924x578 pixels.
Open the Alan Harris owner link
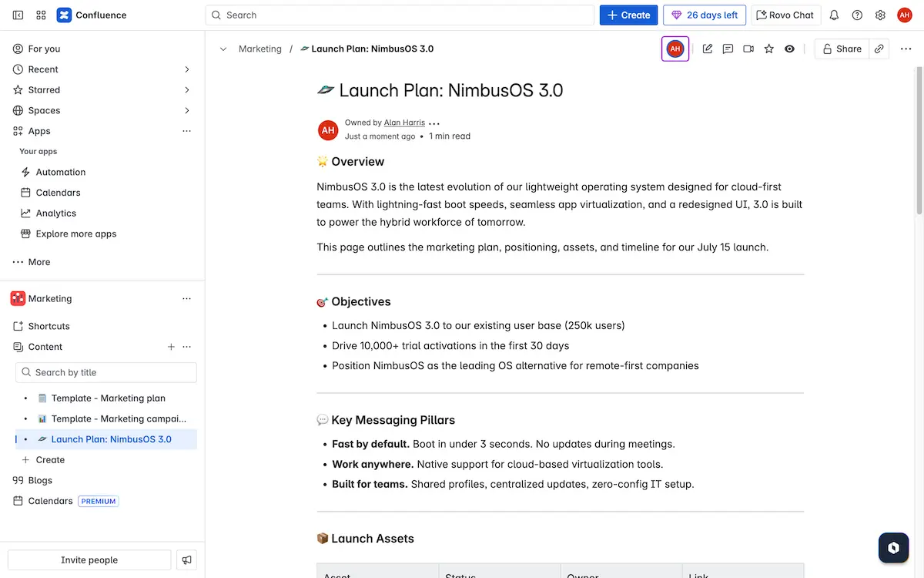(x=404, y=123)
